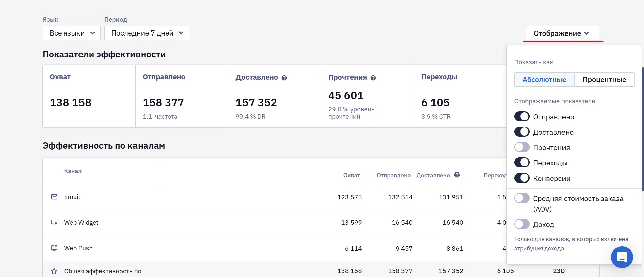Viewport: 644px width, 277px height.
Task: Expand the Последние 7 дней period dropdown
Action: tap(147, 33)
